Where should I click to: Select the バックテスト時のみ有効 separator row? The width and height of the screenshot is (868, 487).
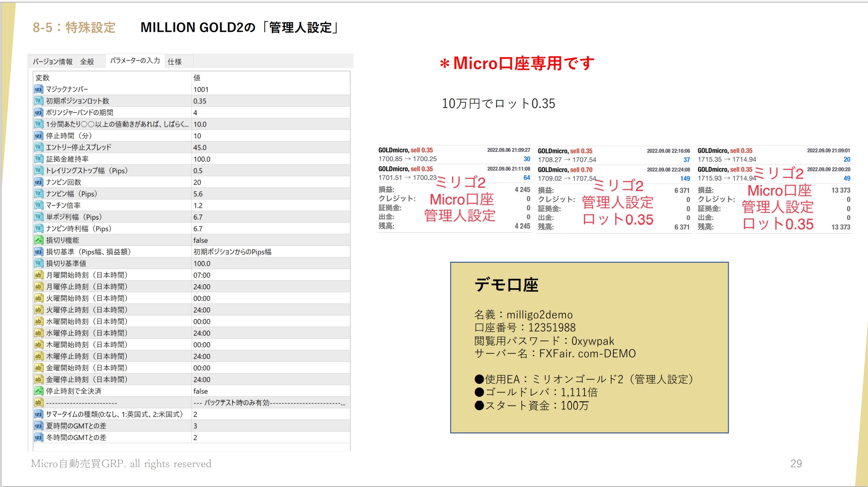(192, 403)
